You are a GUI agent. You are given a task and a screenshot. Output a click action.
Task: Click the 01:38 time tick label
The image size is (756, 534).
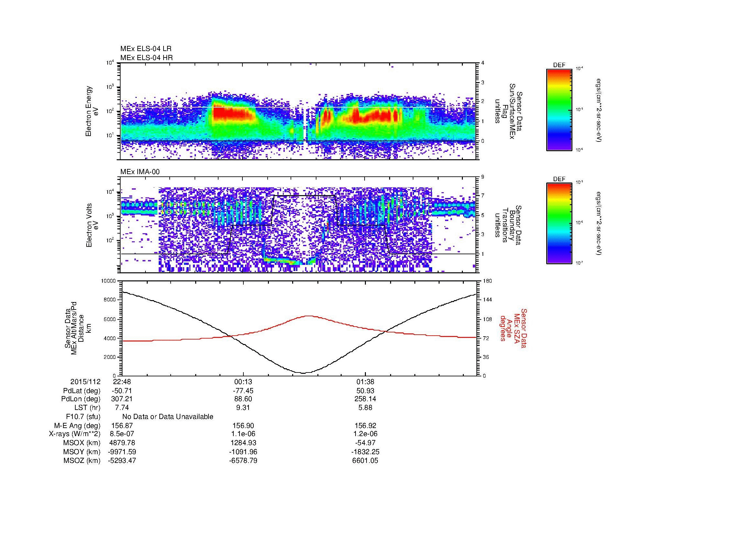pos(365,382)
